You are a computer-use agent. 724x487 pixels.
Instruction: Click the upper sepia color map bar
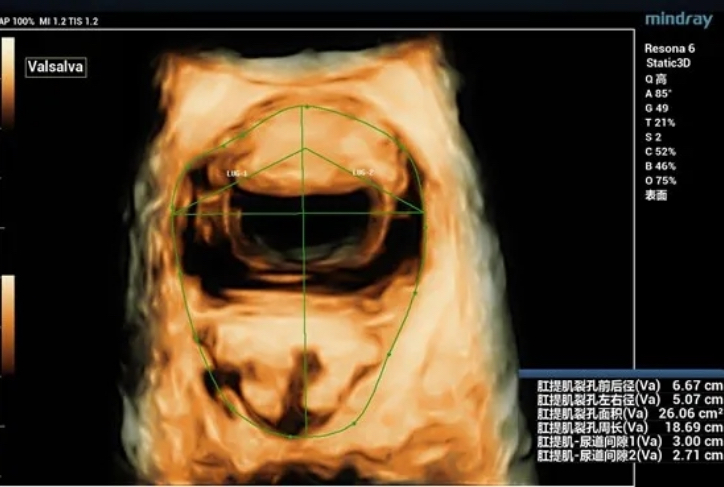point(9,82)
